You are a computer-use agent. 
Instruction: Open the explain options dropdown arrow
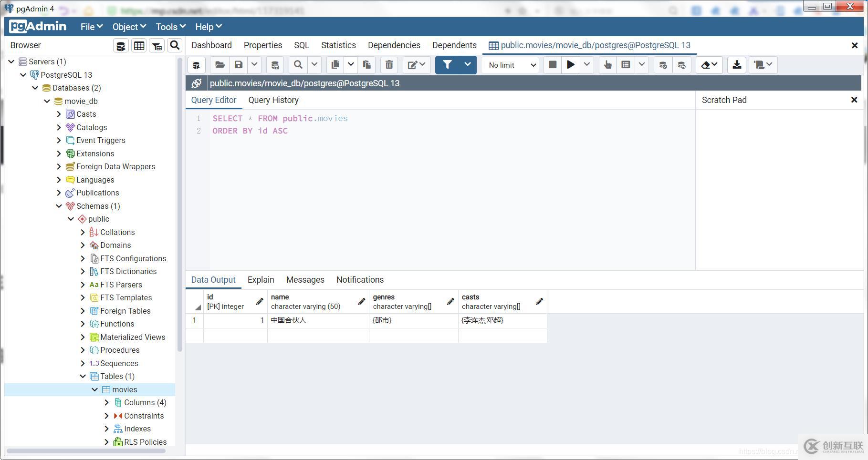pyautogui.click(x=642, y=65)
